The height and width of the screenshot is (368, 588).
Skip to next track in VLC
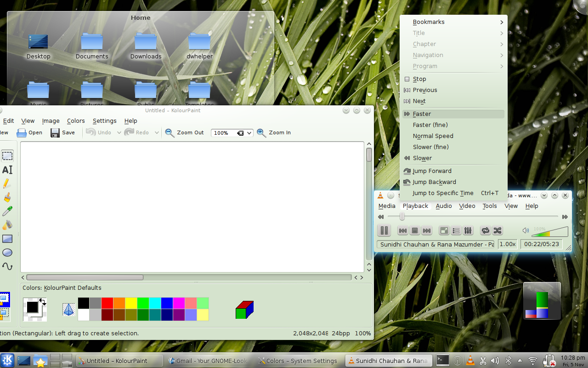[x=426, y=230]
